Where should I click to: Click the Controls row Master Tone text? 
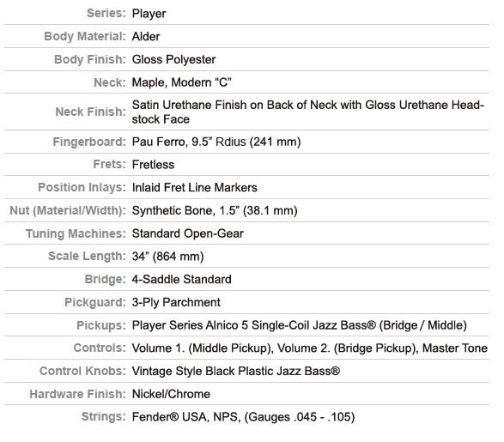pos(455,348)
